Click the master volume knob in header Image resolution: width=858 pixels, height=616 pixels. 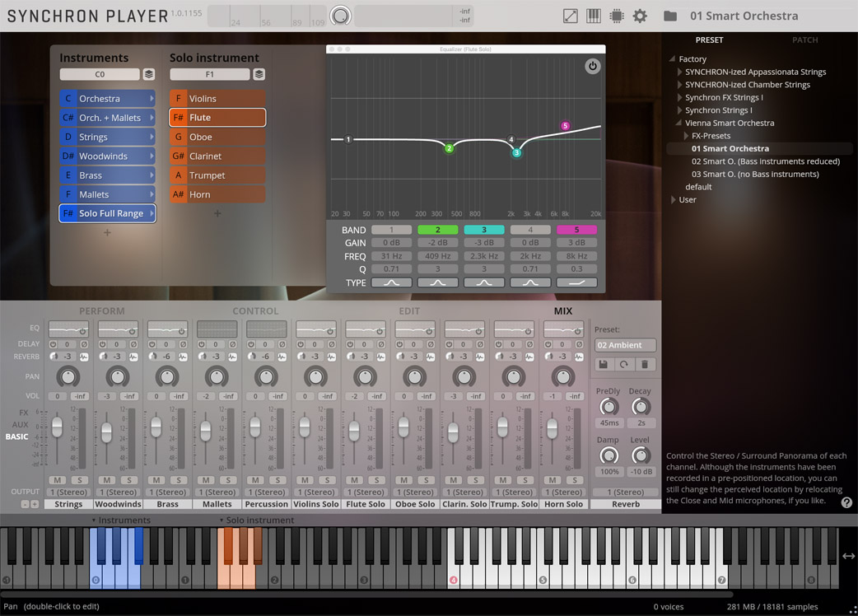click(340, 16)
